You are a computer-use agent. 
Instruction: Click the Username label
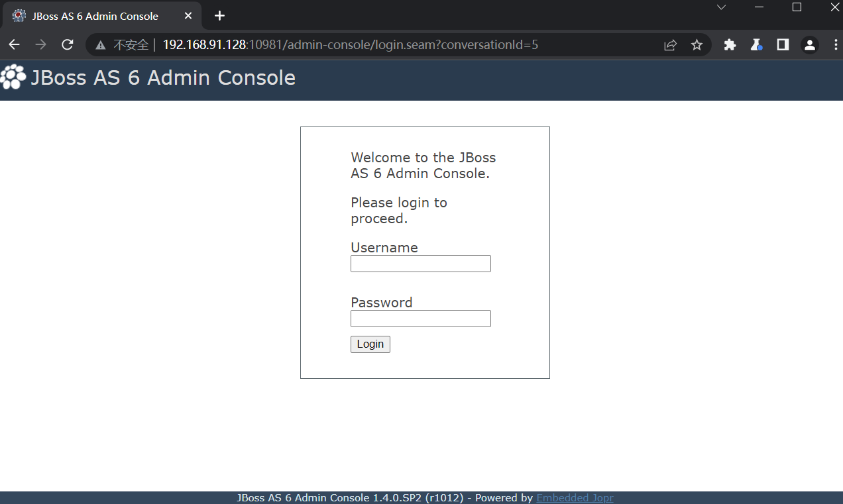384,248
